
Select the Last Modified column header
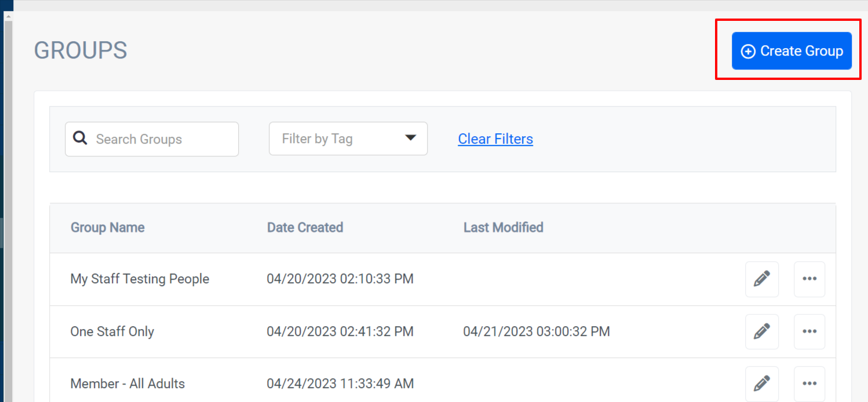tap(503, 227)
